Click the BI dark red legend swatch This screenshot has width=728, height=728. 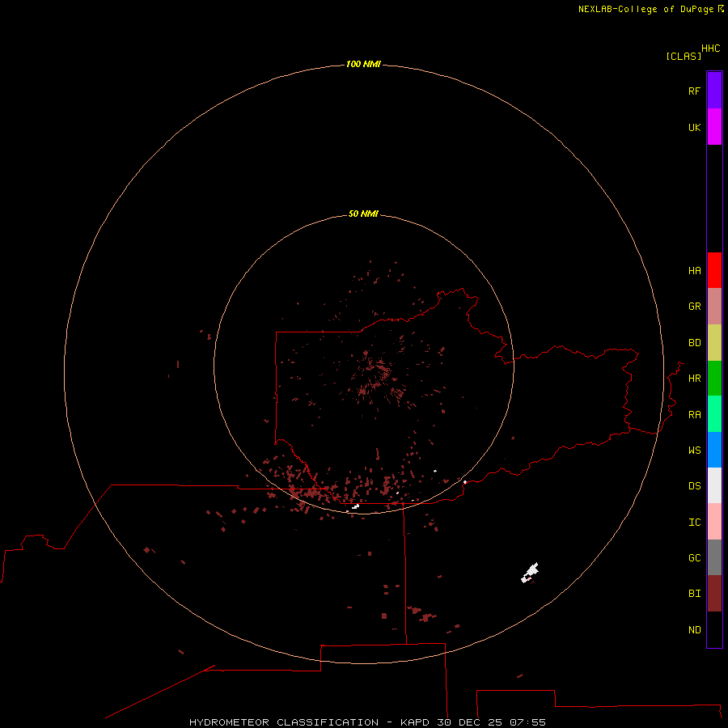click(x=714, y=594)
